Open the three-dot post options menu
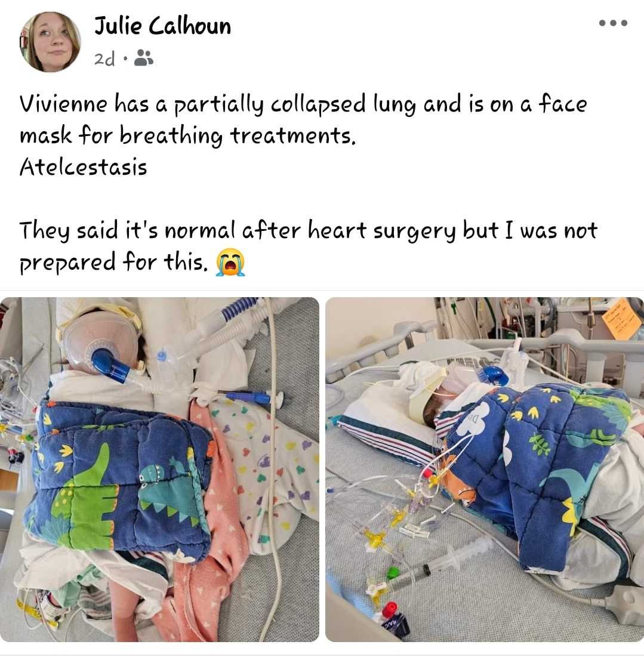644x657 pixels. 613,23
